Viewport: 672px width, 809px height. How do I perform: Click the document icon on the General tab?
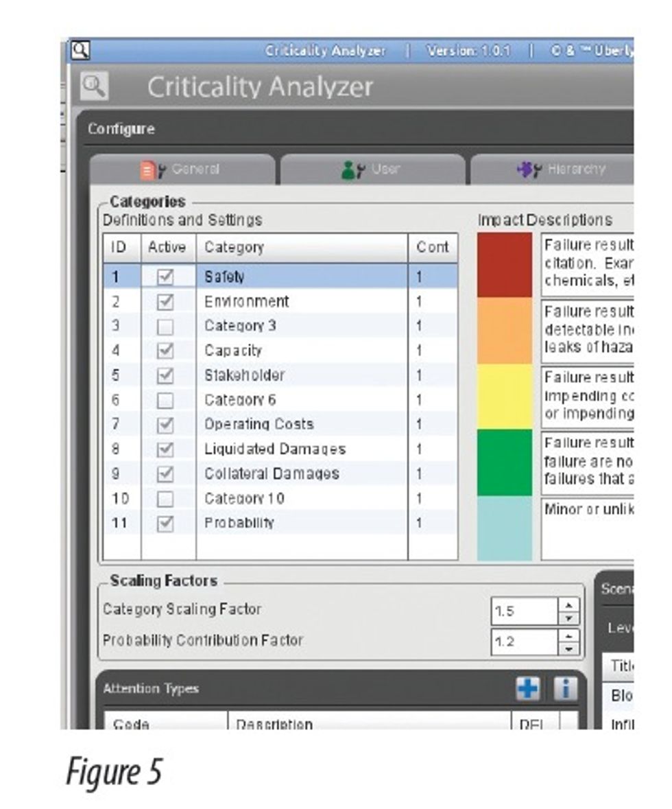148,169
